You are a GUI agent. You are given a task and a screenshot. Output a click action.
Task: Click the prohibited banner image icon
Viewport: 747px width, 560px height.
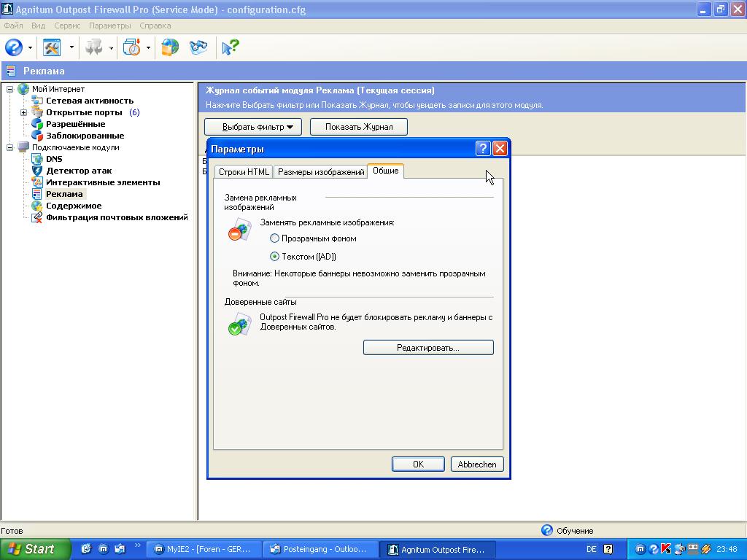239,230
